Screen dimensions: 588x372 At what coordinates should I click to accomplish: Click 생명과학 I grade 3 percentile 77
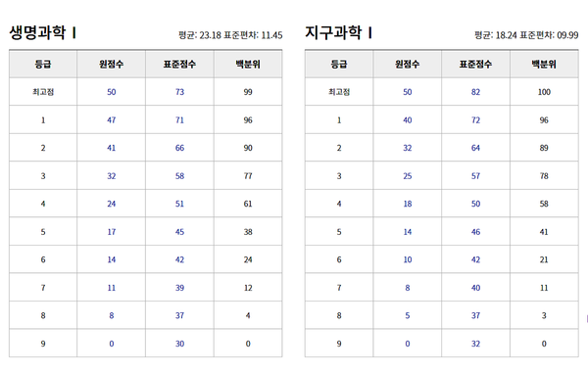point(248,175)
